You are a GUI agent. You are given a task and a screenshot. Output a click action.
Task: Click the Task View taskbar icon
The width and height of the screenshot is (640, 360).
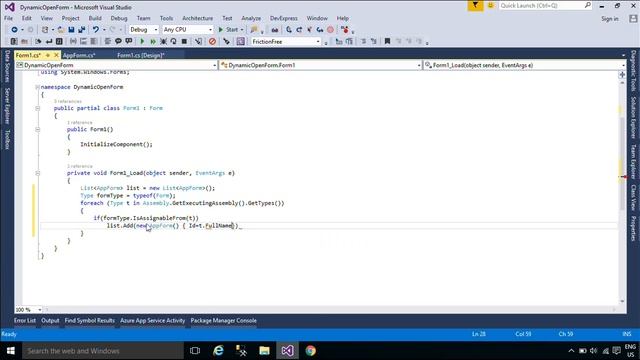195,351
